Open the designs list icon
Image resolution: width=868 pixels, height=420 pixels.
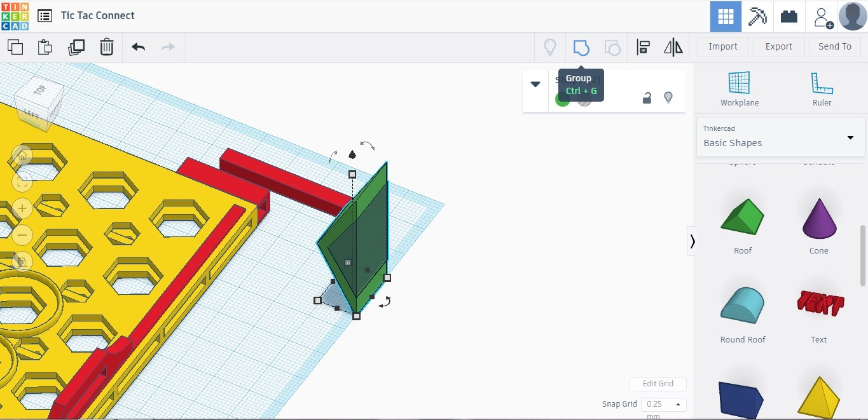click(45, 16)
